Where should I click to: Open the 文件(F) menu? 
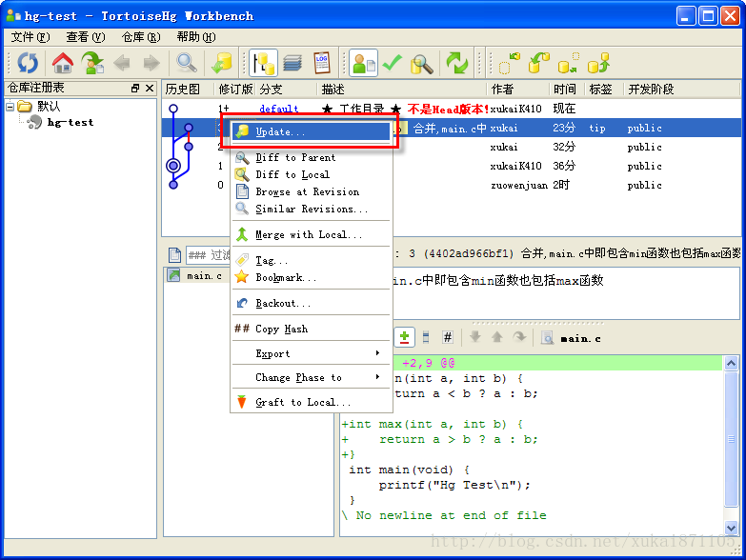click(x=30, y=37)
